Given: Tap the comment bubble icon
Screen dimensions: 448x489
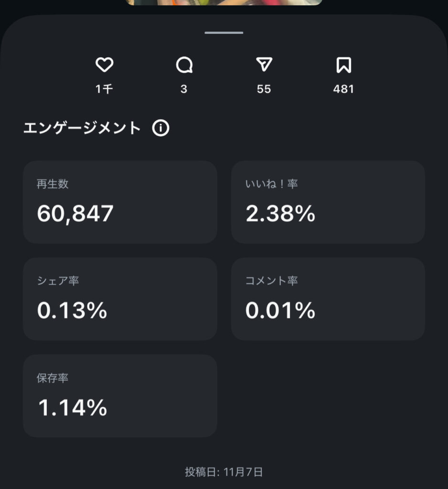Looking at the screenshot, I should [184, 65].
